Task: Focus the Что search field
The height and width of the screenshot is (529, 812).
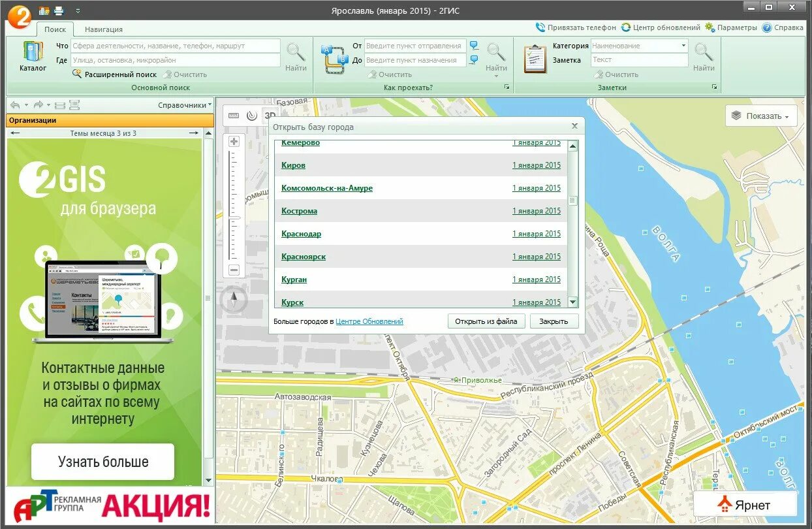Action: 175,46
